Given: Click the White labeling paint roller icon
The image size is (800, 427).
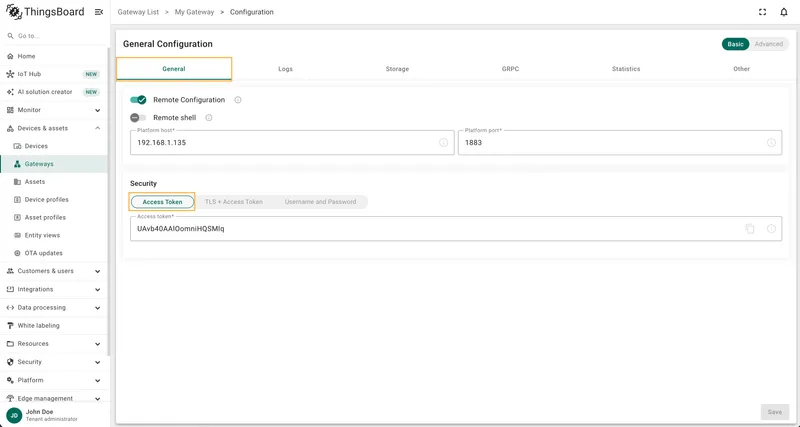Looking at the screenshot, I should pyautogui.click(x=10, y=326).
